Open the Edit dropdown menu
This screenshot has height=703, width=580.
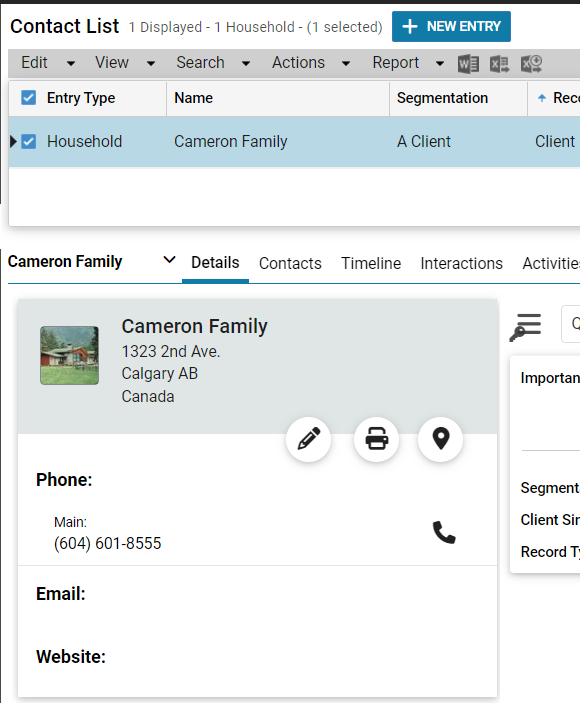click(x=48, y=63)
